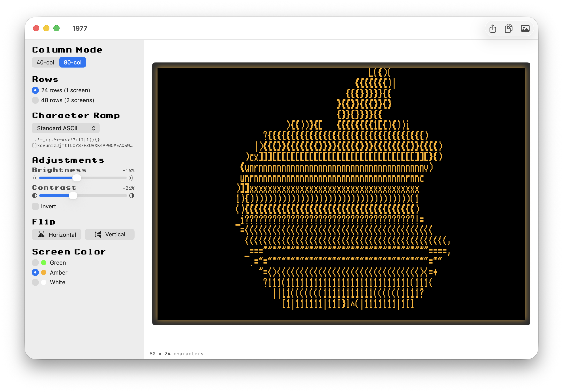The image size is (563, 392).
Task: Click the Copy to clipboard icon
Action: (x=509, y=28)
